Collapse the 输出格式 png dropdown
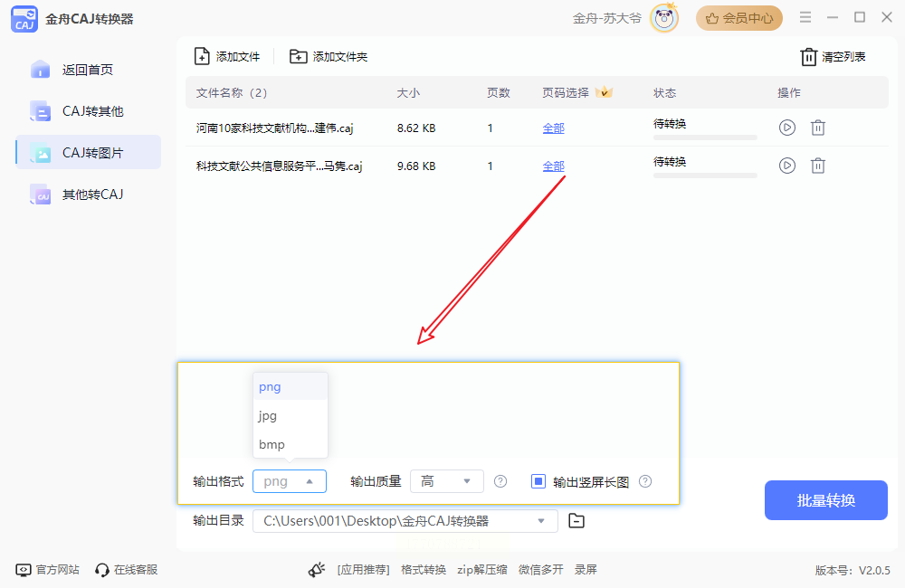Viewport: 905px width, 588px height. click(x=290, y=481)
